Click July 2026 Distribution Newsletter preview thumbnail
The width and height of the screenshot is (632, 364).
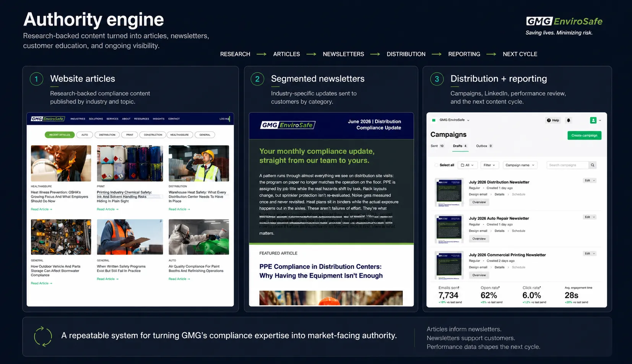pos(449,192)
